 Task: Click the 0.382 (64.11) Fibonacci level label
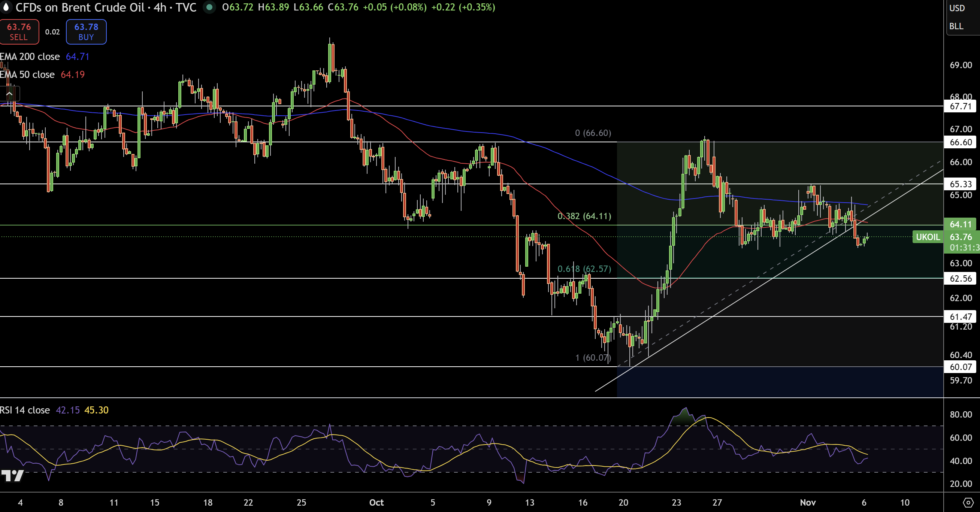click(584, 216)
